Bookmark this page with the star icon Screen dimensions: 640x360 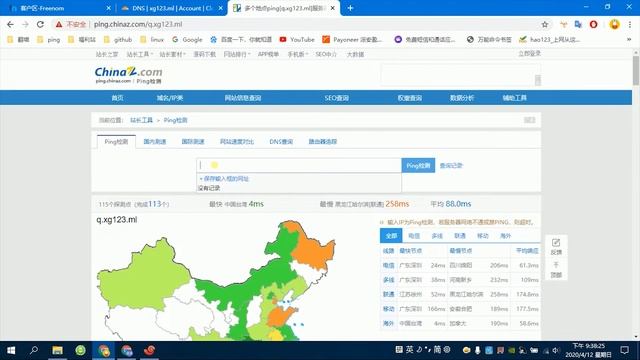(x=544, y=24)
